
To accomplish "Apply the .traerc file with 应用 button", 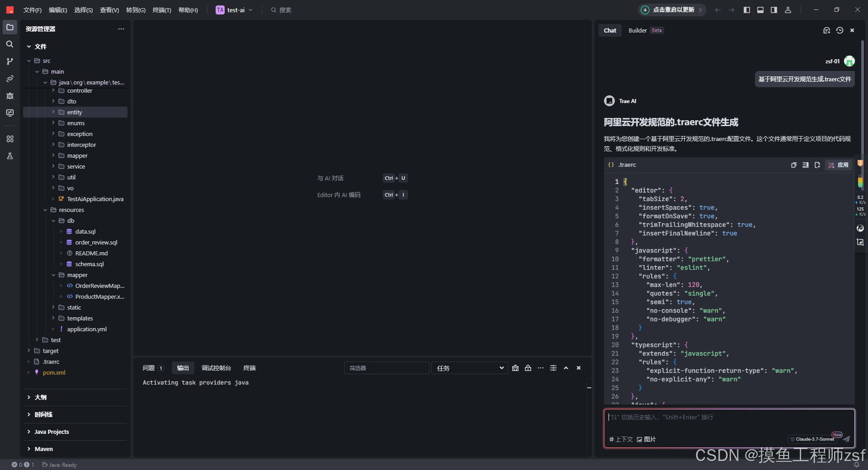I will tap(839, 165).
